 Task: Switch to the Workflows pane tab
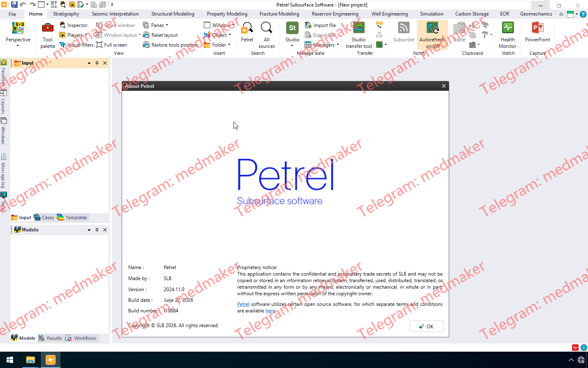click(81, 338)
